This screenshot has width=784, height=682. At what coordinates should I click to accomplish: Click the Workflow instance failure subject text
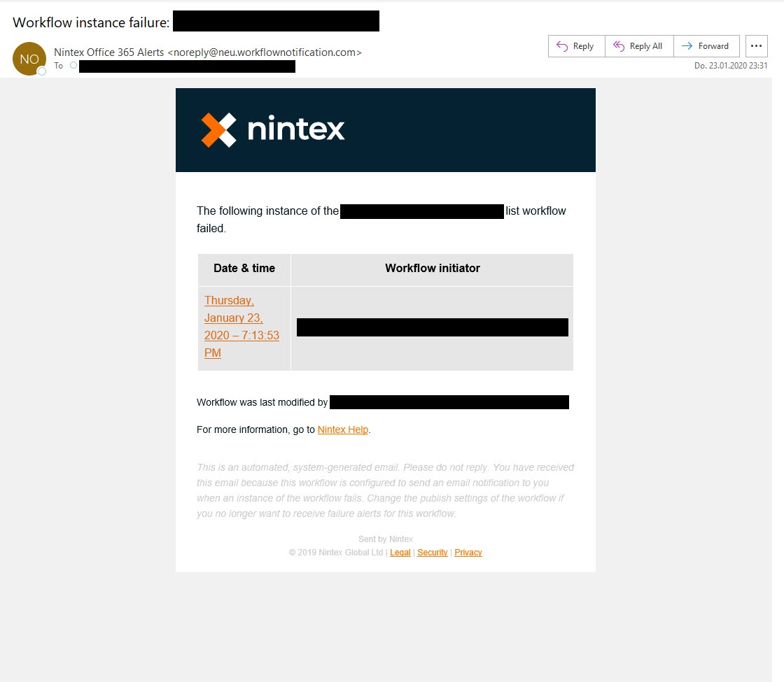tap(91, 22)
